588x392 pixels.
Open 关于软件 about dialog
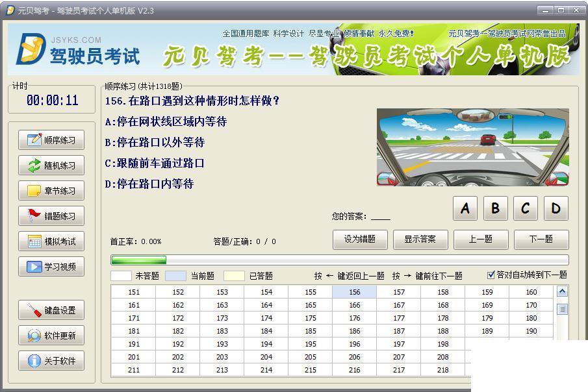(51, 360)
